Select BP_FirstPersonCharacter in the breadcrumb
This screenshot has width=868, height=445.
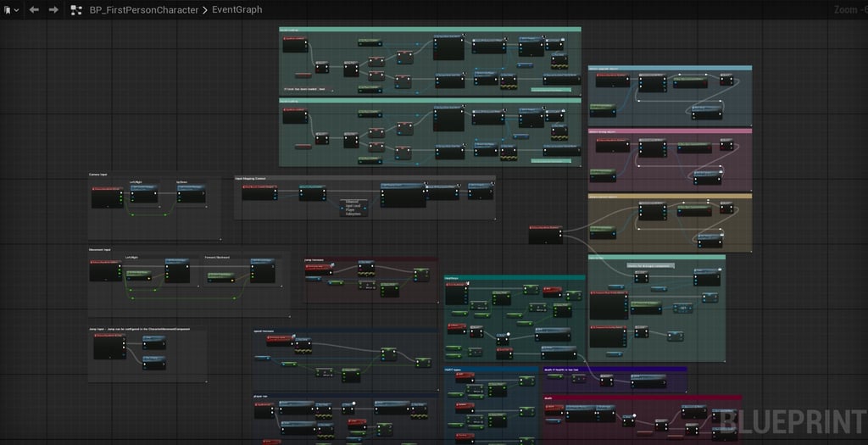click(144, 10)
